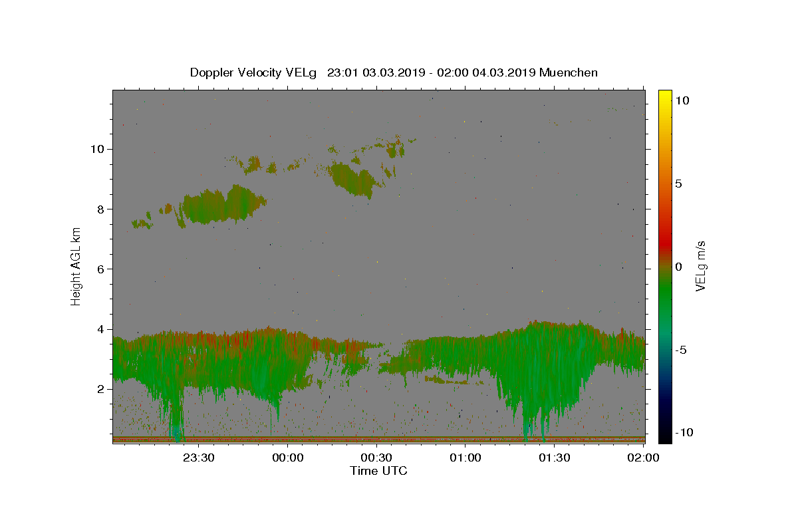Click the 23:30 time tick label

pos(199,458)
